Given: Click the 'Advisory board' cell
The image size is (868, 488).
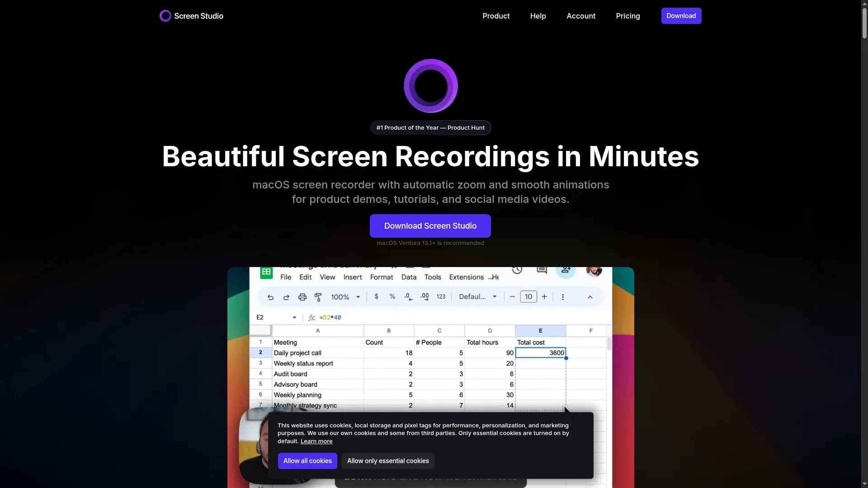Looking at the screenshot, I should coord(318,385).
